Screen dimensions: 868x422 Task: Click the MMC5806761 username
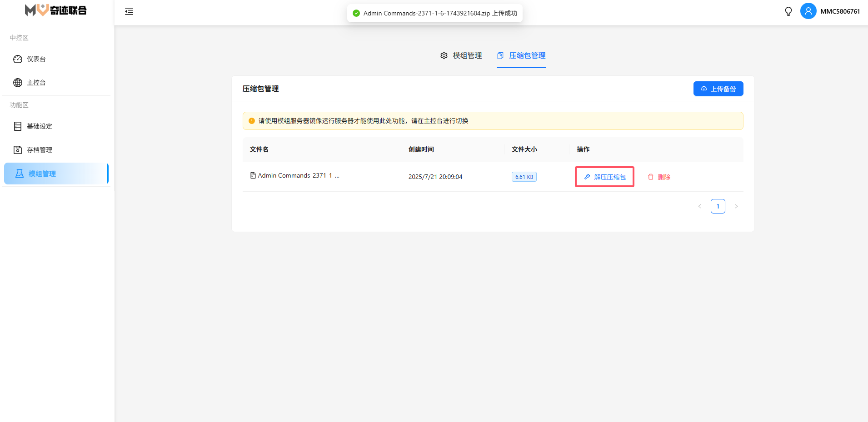coord(840,11)
